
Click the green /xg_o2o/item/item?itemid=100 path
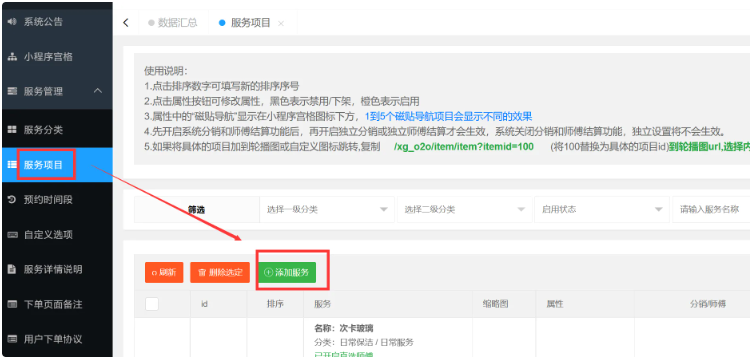[463, 146]
